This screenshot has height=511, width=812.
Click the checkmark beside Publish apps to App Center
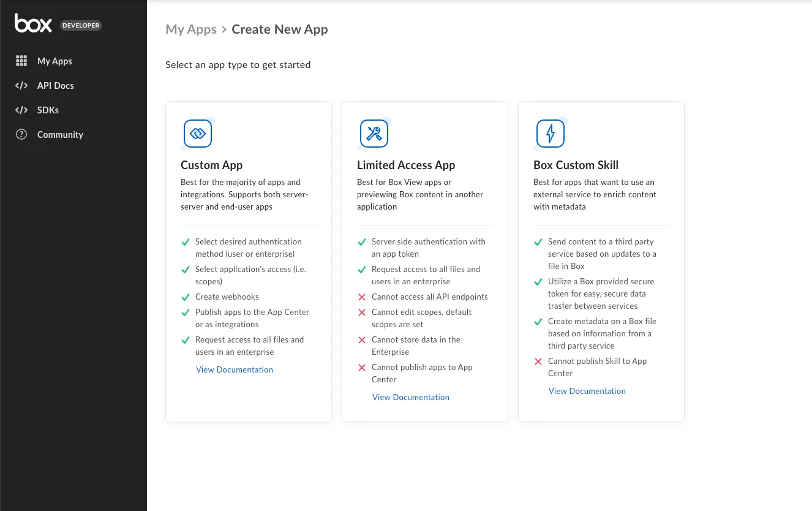(x=186, y=312)
